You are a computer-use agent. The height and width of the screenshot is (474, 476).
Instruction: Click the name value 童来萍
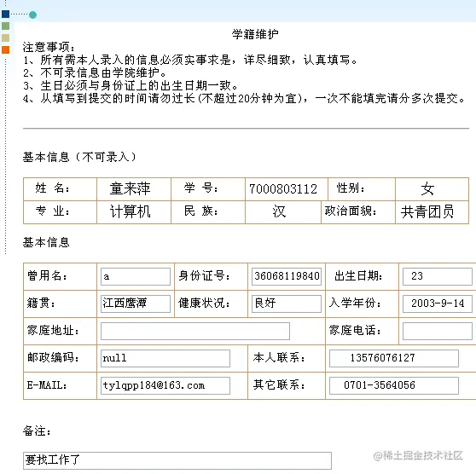point(130,188)
